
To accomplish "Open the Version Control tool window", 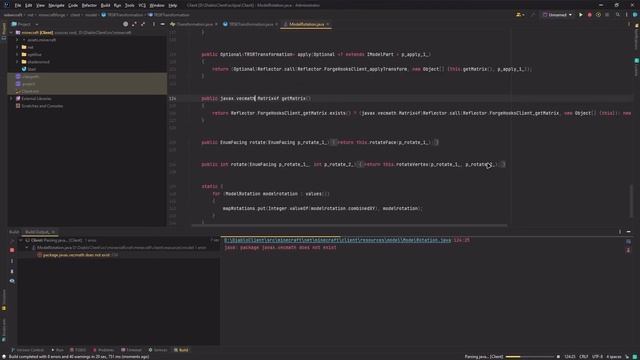I will tap(27, 350).
